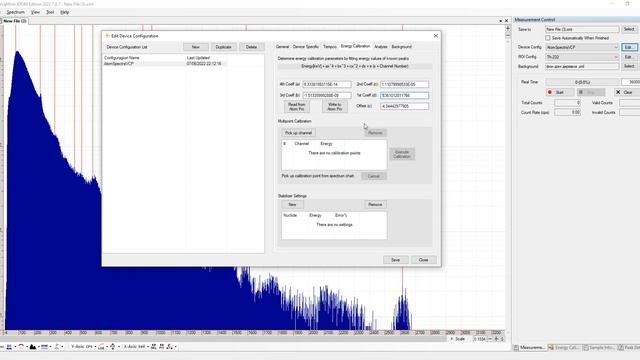Click the chart vertical zoom plus icon
The image size is (640, 360).
click(x=508, y=29)
